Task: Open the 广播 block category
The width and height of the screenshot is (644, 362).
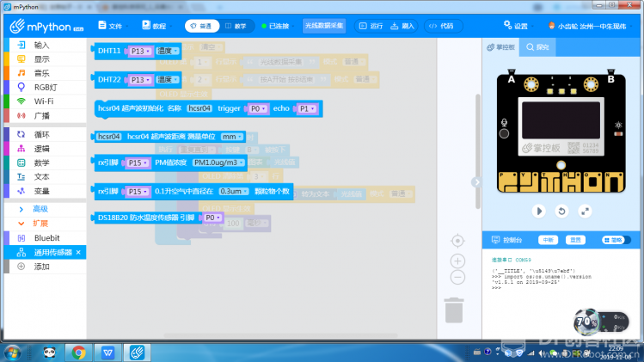Action: 46,115
